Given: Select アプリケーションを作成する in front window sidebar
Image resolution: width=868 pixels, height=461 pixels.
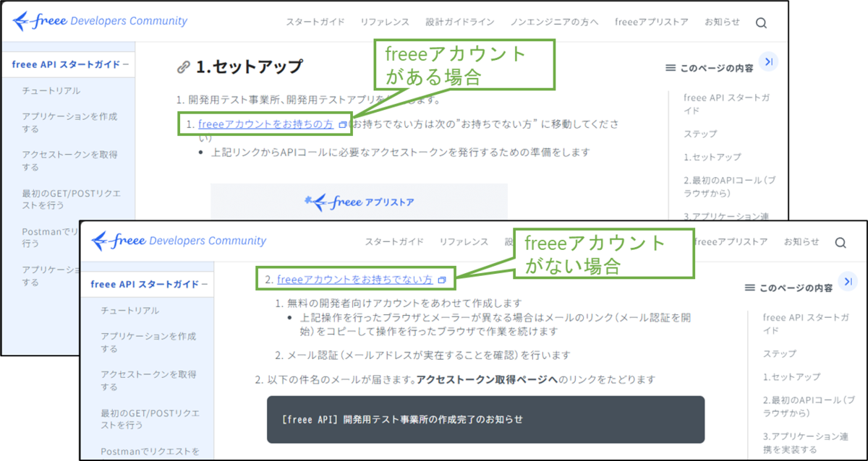Looking at the screenshot, I should pyautogui.click(x=148, y=342).
